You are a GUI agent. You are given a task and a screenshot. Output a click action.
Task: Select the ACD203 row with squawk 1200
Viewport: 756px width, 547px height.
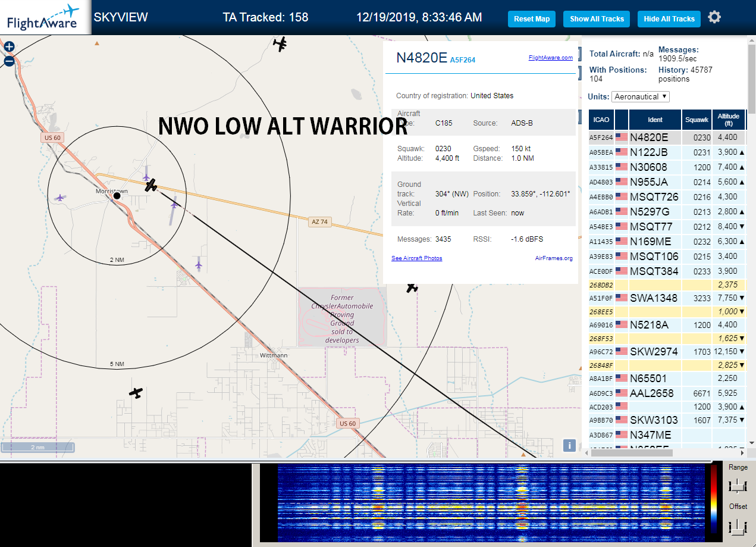point(667,407)
